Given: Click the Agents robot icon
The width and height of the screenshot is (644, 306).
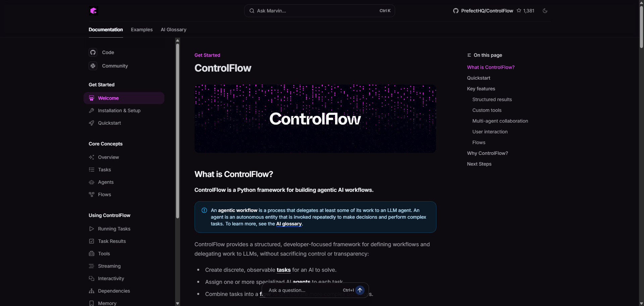Looking at the screenshot, I should click(92, 182).
